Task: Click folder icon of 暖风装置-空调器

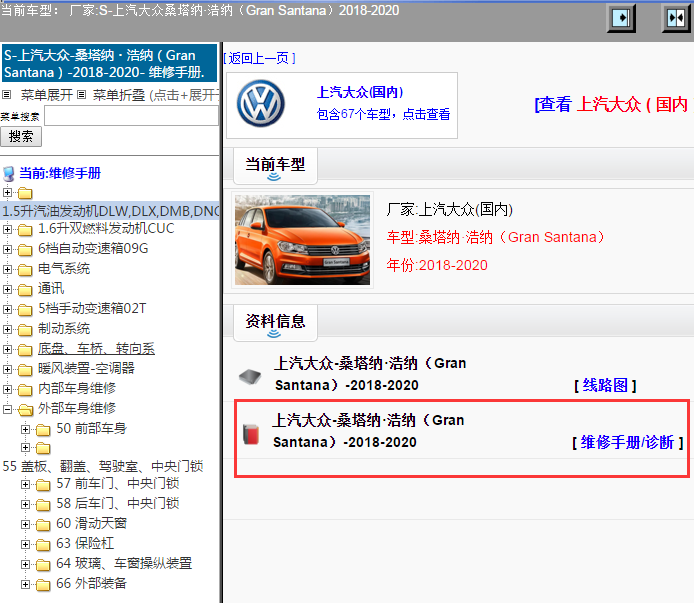Action: 25,370
